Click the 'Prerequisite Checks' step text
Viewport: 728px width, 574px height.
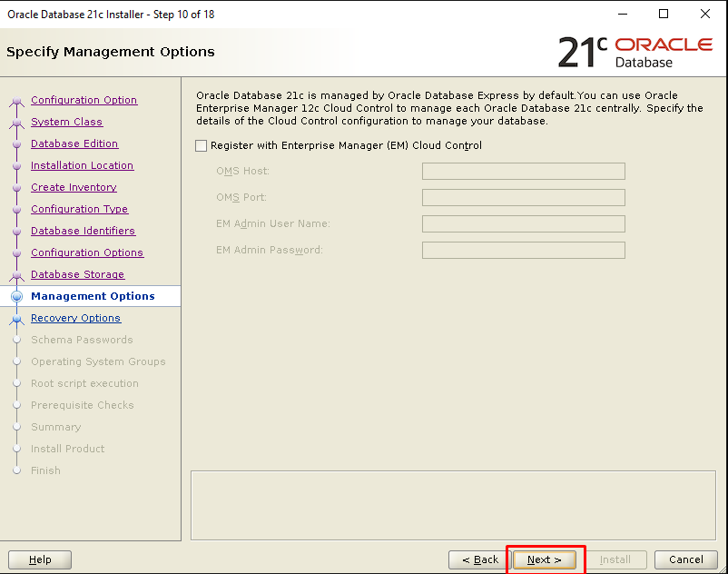click(83, 405)
